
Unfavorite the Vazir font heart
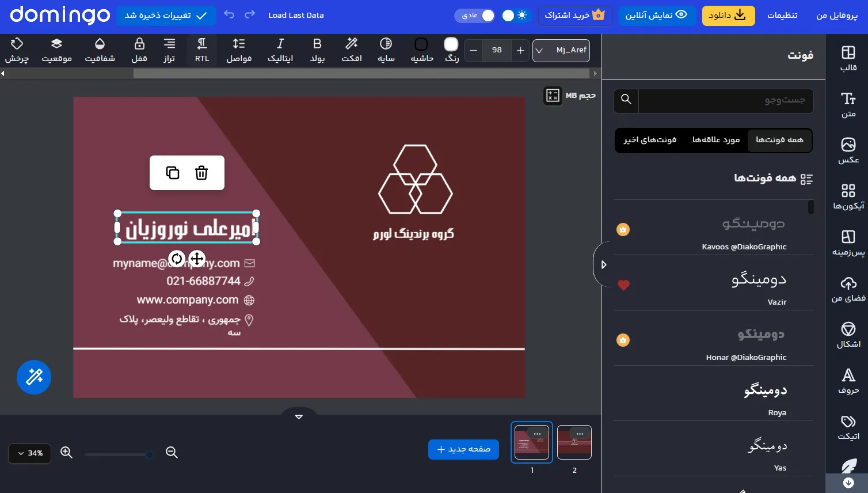click(x=623, y=285)
